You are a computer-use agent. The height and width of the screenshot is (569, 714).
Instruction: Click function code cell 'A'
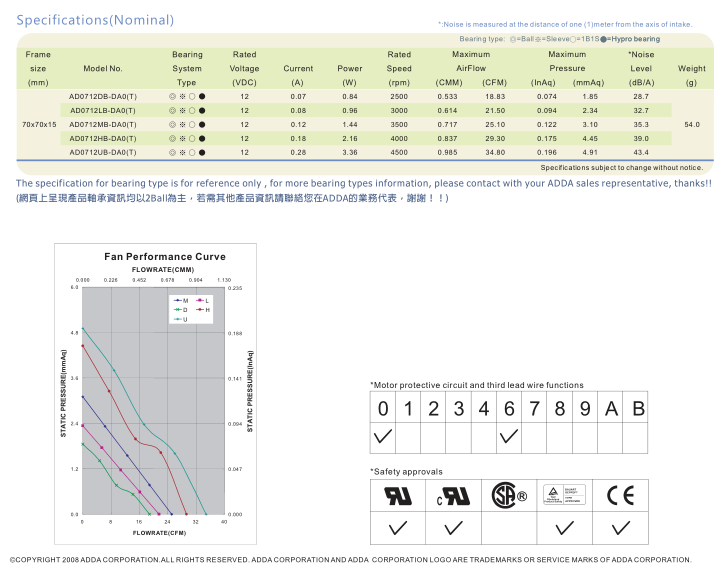[x=611, y=408]
